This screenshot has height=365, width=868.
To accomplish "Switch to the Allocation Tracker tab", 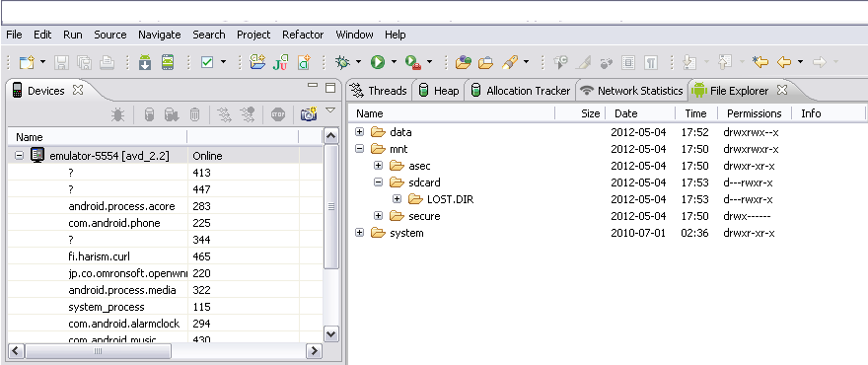I will click(x=521, y=91).
